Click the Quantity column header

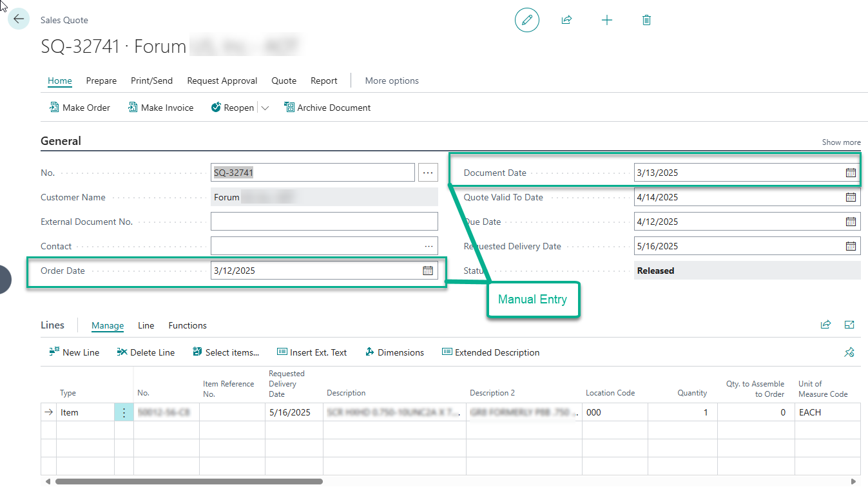pos(692,393)
